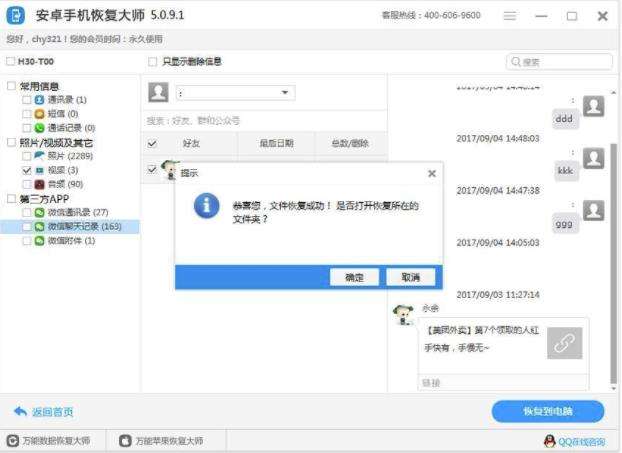Click the magnifier icon in search box
Image resolution: width=622 pixels, height=453 pixels.
pos(516,62)
